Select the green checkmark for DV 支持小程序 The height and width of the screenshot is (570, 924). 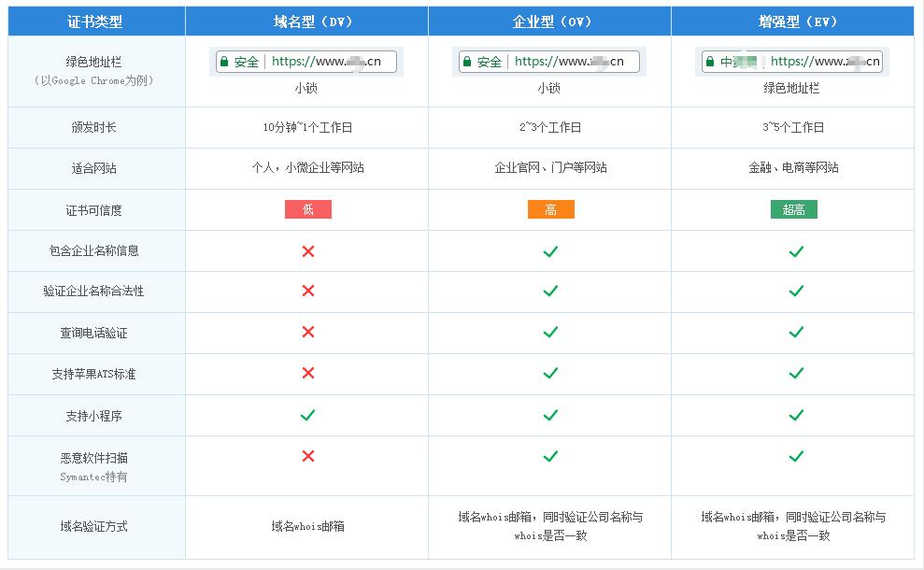pyautogui.click(x=307, y=416)
